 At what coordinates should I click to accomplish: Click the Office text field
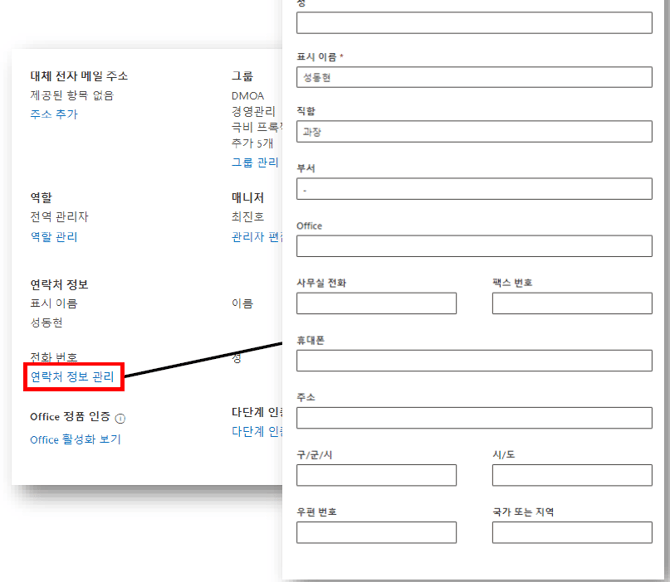(x=474, y=246)
